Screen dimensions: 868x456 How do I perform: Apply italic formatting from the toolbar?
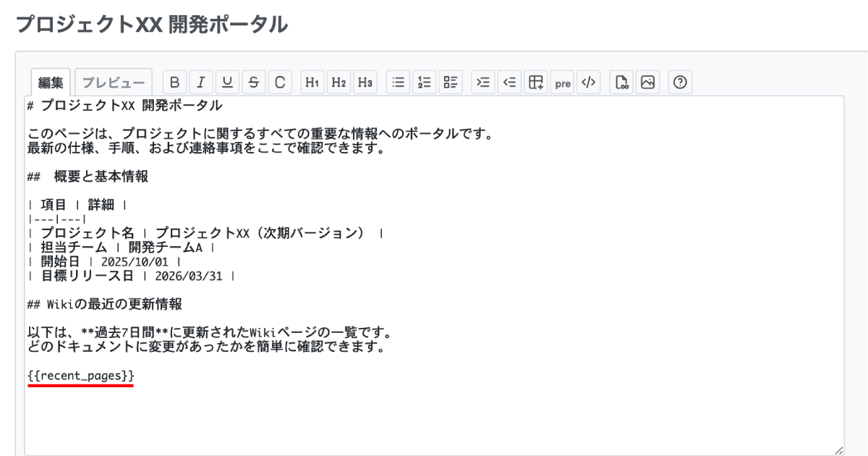point(201,83)
